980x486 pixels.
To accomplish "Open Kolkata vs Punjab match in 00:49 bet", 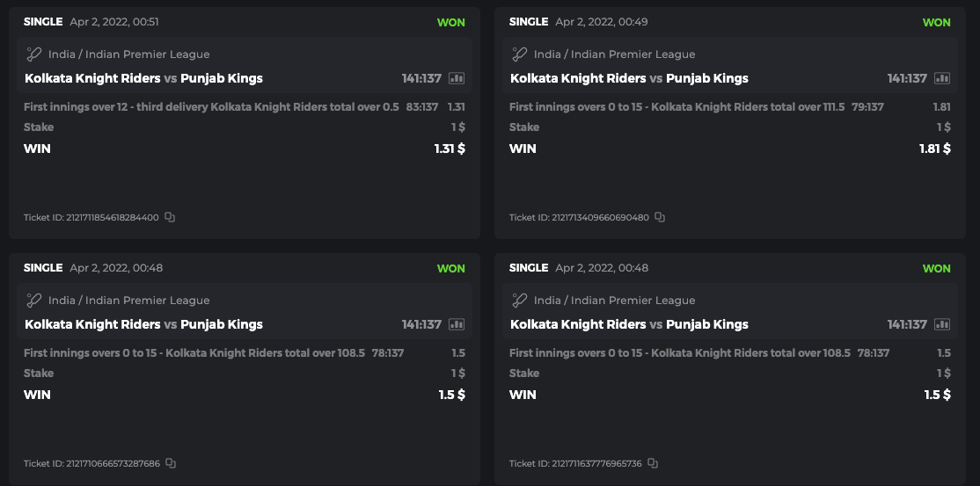I will click(x=629, y=78).
